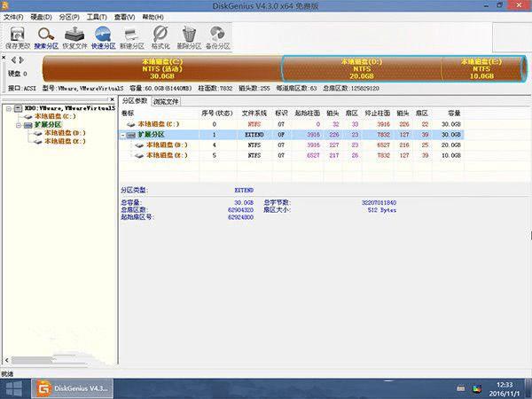Click the 备份分区 backup partition icon

(218, 37)
